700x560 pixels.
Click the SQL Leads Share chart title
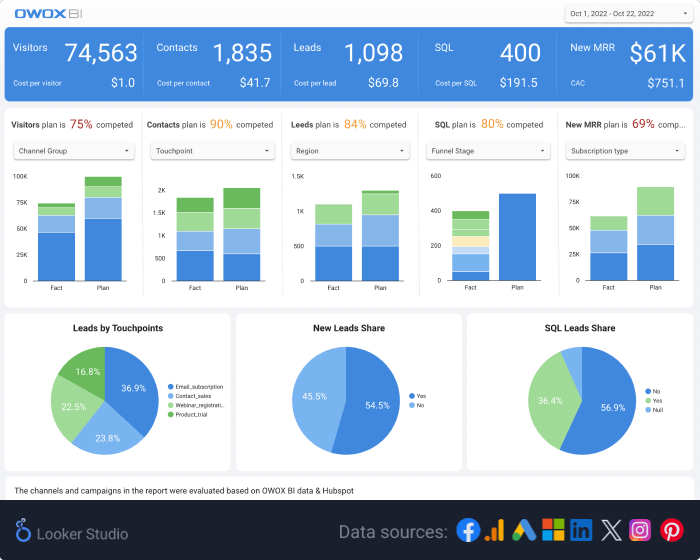pos(579,328)
